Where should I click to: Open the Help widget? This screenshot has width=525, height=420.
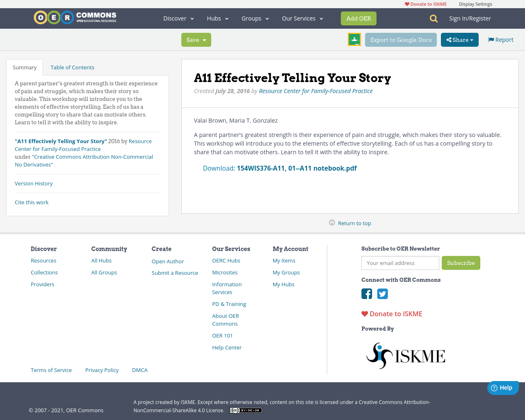point(502,387)
